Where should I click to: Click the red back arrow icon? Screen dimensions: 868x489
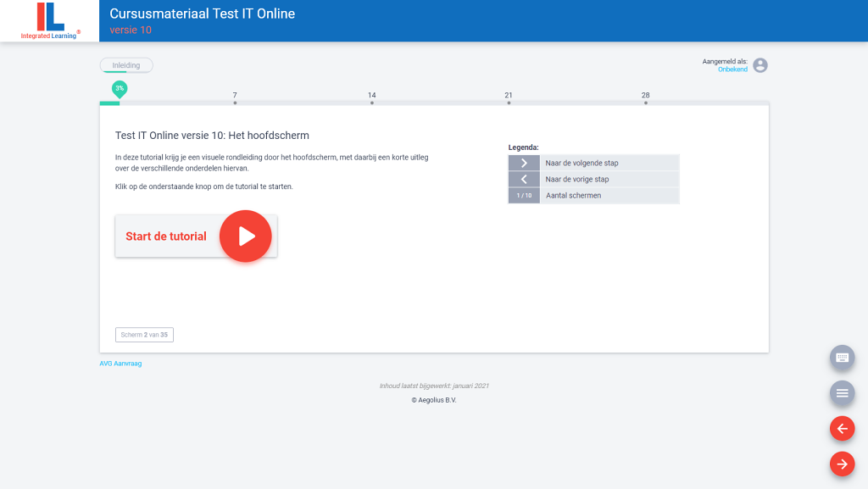(842, 428)
